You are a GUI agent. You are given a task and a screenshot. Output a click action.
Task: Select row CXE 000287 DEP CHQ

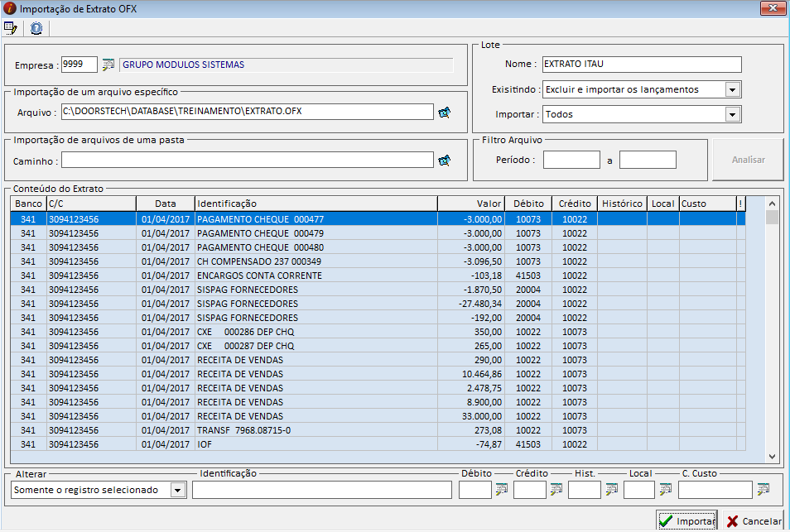click(378, 346)
